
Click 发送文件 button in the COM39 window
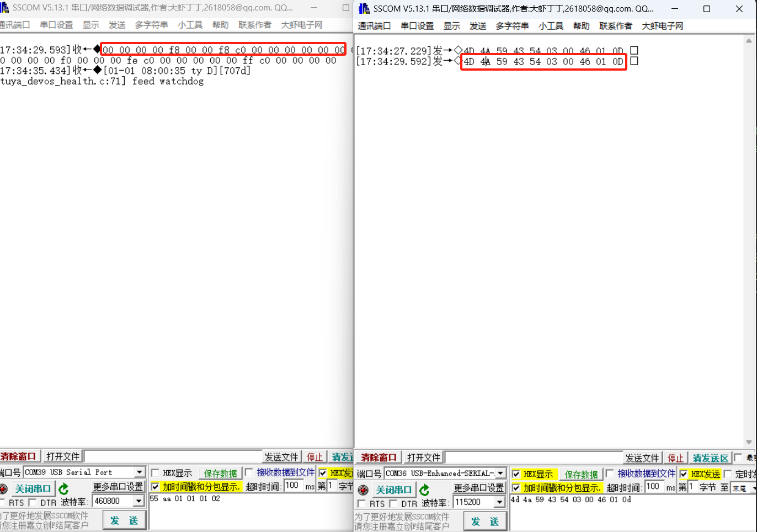click(x=281, y=457)
